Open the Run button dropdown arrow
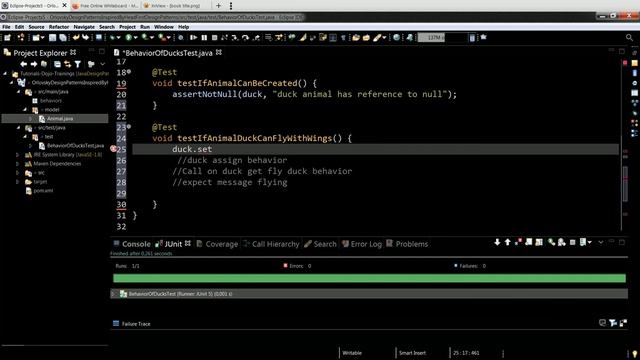This screenshot has width=640, height=360. point(135,38)
